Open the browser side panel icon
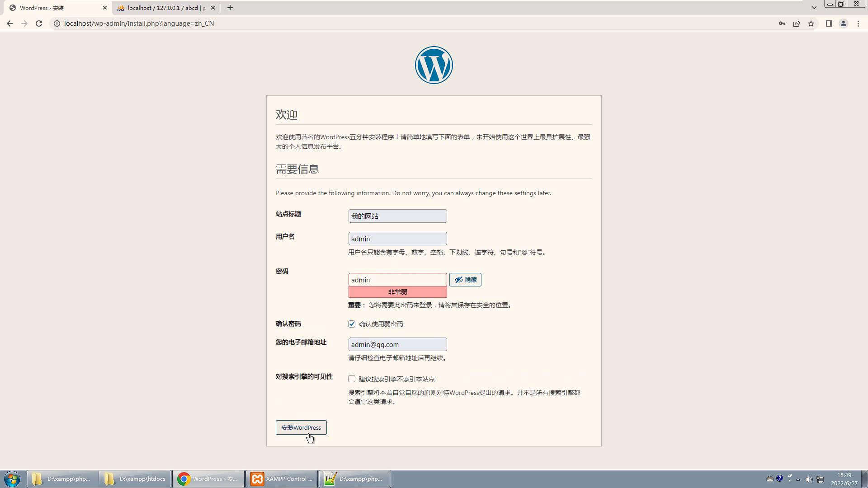Image resolution: width=868 pixels, height=488 pixels. tap(829, 23)
